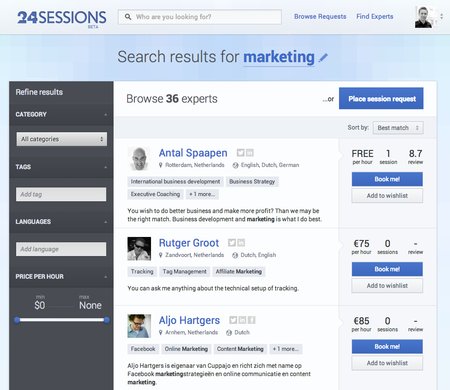The width and height of the screenshot is (450, 390).
Task: Open Antal Spaapen's LinkedIn icon
Action: click(250, 153)
